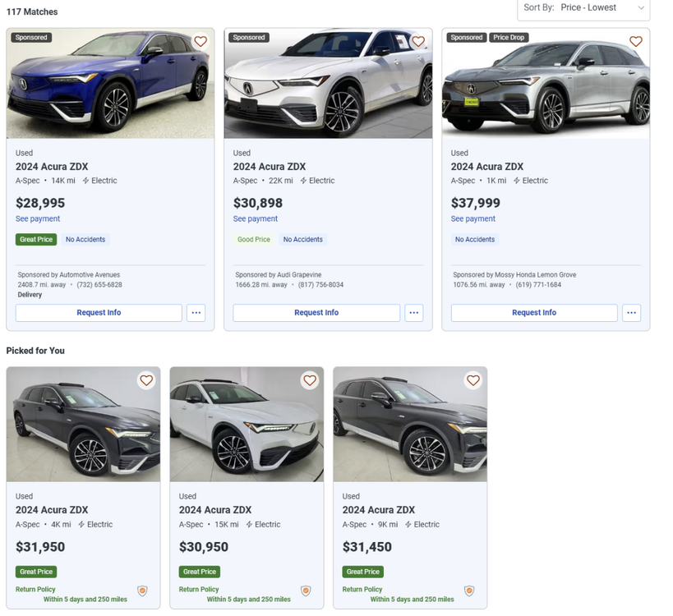Request info for the $37,999 Acura ZDX
Image resolution: width=673 pixels, height=616 pixels.
tap(534, 313)
